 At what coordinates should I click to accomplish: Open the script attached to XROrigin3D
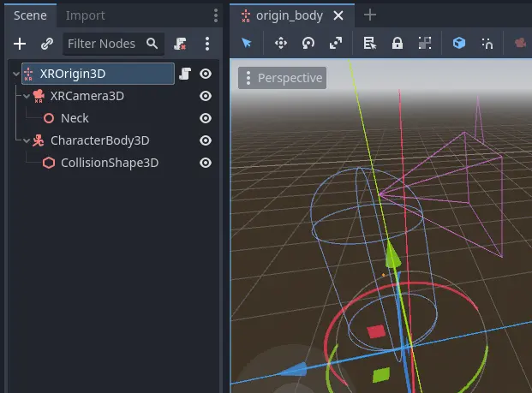pos(184,74)
